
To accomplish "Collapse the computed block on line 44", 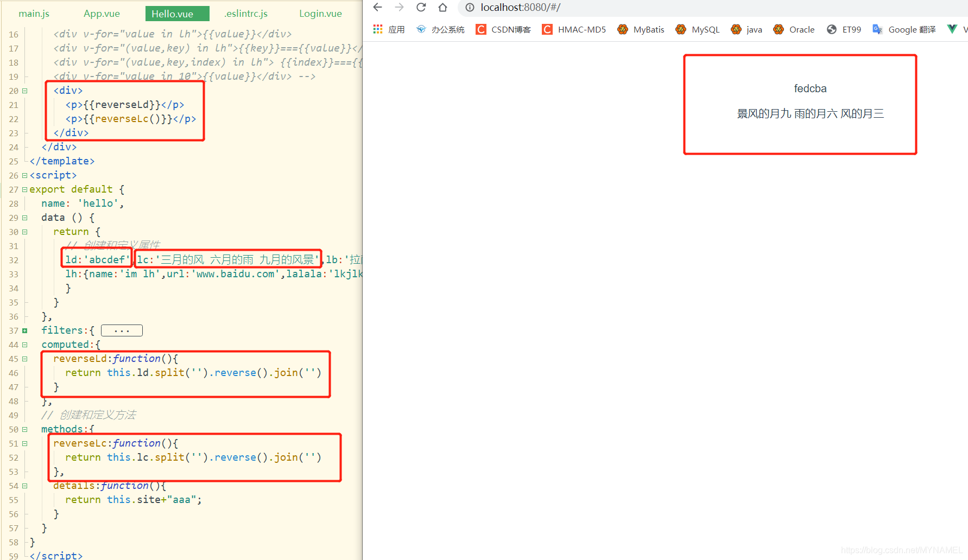I will 24,345.
